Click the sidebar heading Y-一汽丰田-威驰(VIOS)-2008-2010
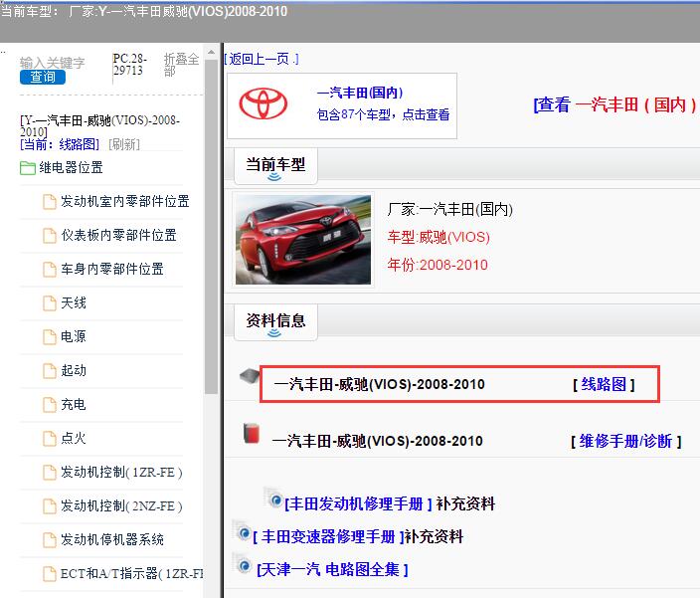Viewport: 700px width, 598px height. point(100,126)
